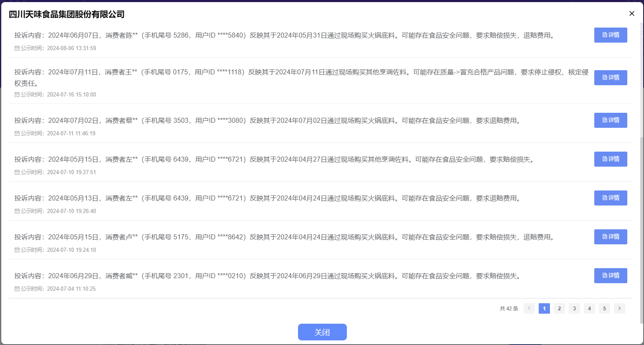Click calendar icon beside 2024-07-10 19:27:51
The height and width of the screenshot is (345, 644).
17,172
